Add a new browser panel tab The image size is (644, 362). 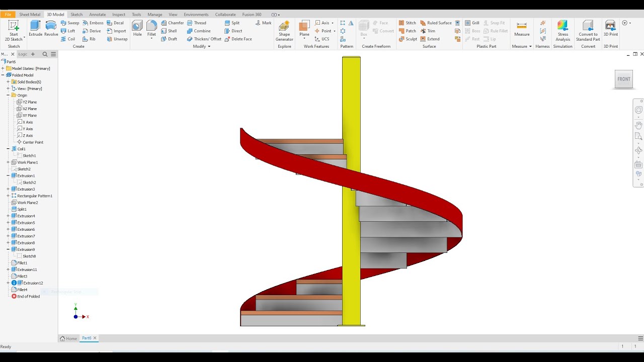(33, 54)
